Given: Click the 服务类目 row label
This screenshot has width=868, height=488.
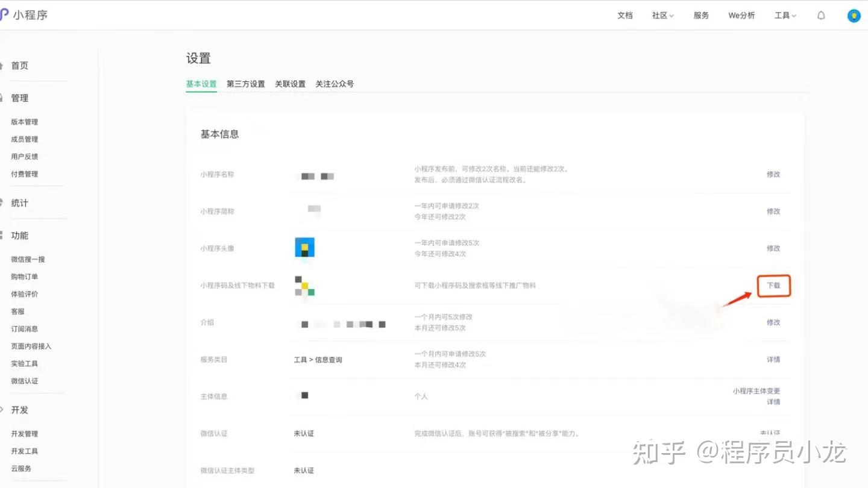Looking at the screenshot, I should [x=214, y=360].
